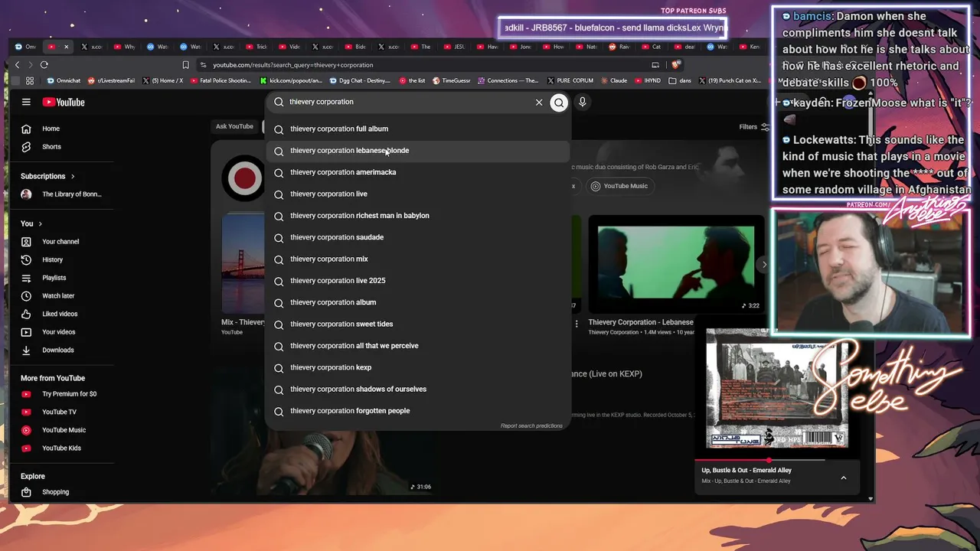Image resolution: width=980 pixels, height=551 pixels.
Task: Click the YouTube Music chip button
Action: (x=619, y=186)
